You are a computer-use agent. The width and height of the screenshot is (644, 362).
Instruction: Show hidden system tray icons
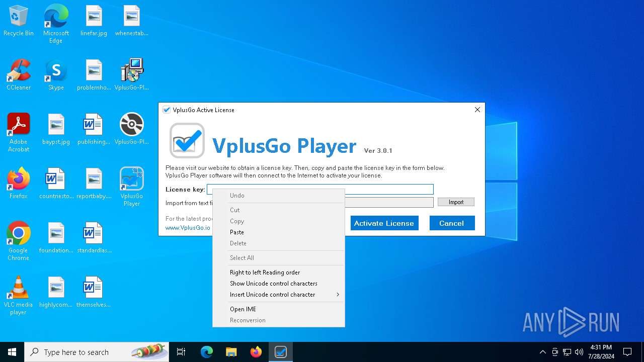pos(542,352)
